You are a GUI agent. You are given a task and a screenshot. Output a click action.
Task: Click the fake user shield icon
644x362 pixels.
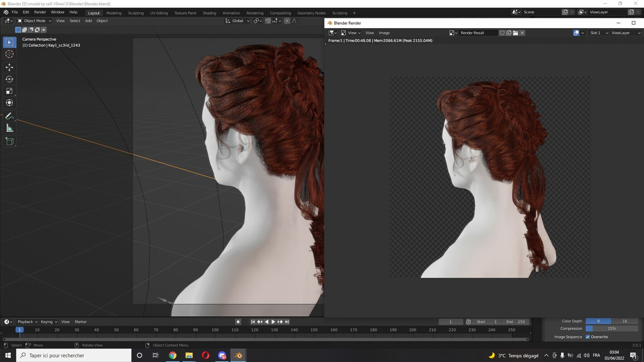pos(502,33)
